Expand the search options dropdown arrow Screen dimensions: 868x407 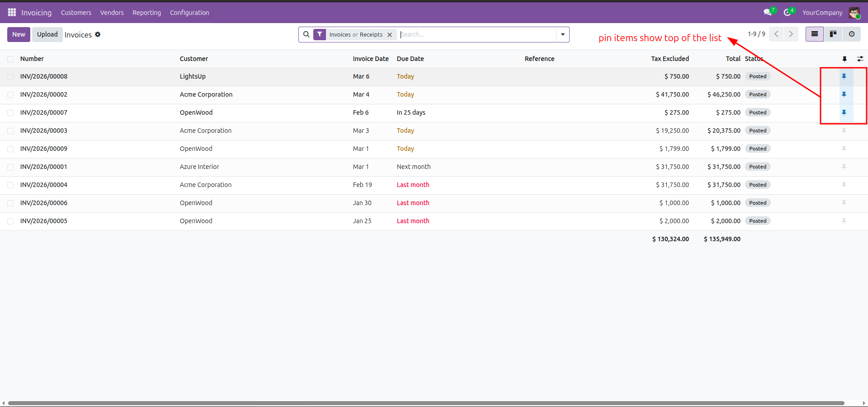(562, 35)
